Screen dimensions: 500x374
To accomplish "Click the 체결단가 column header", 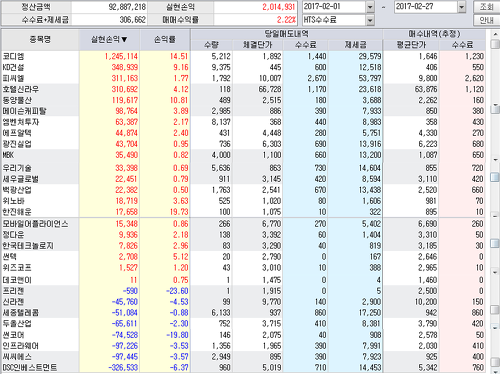I will click(257, 45).
